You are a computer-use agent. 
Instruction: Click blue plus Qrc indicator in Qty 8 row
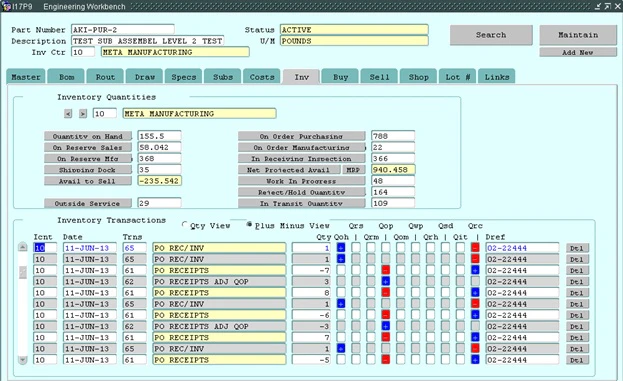[475, 292]
